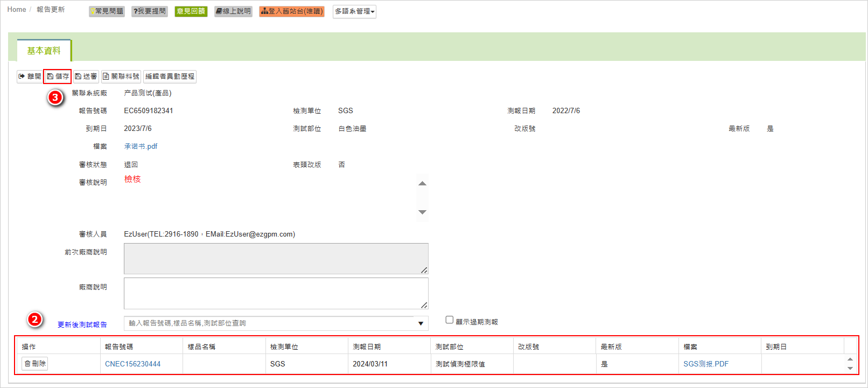The width and height of the screenshot is (868, 388).
Task: Click the red 檢核 review comment text
Action: 132,179
